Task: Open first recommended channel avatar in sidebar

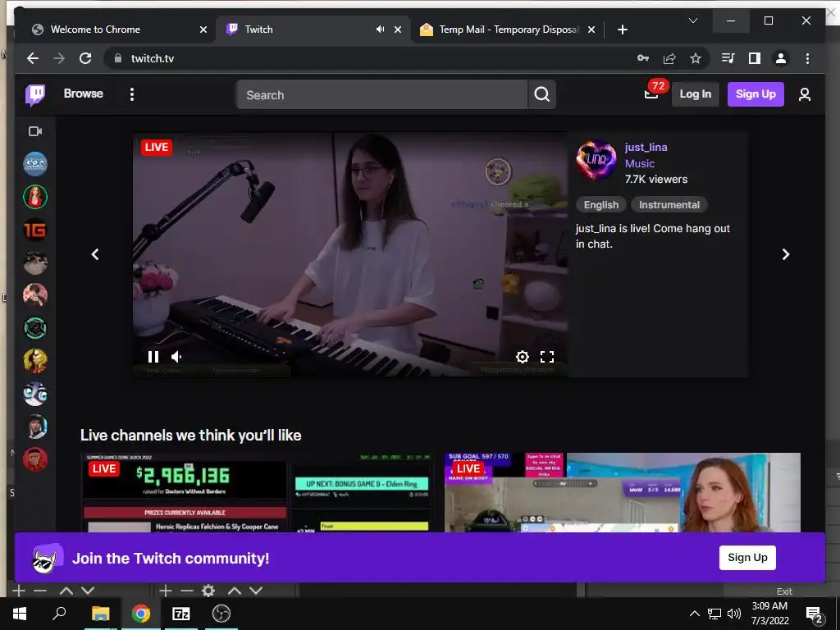Action: click(35, 164)
